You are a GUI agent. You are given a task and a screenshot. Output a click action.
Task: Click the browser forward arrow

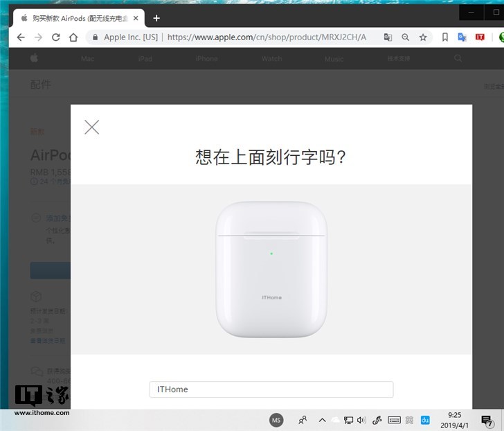pyautogui.click(x=38, y=37)
